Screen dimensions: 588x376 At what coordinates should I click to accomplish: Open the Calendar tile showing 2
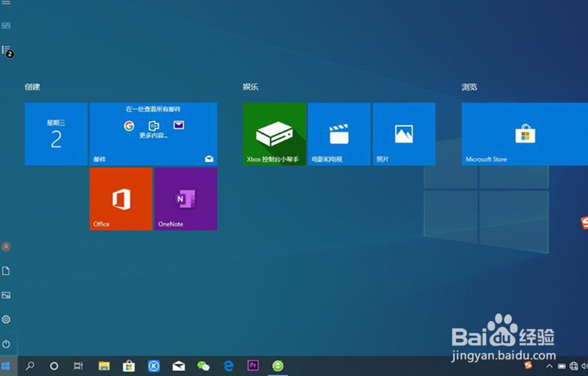click(x=56, y=134)
